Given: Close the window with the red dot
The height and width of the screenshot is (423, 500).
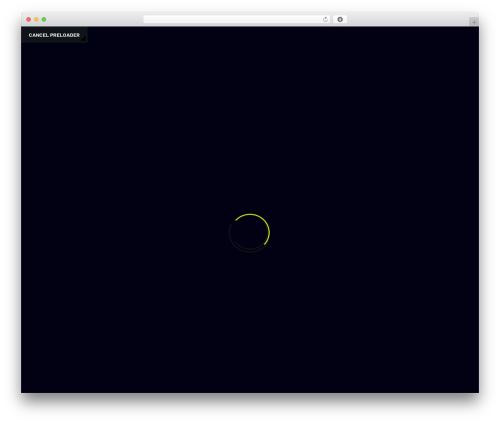Looking at the screenshot, I should (x=29, y=20).
